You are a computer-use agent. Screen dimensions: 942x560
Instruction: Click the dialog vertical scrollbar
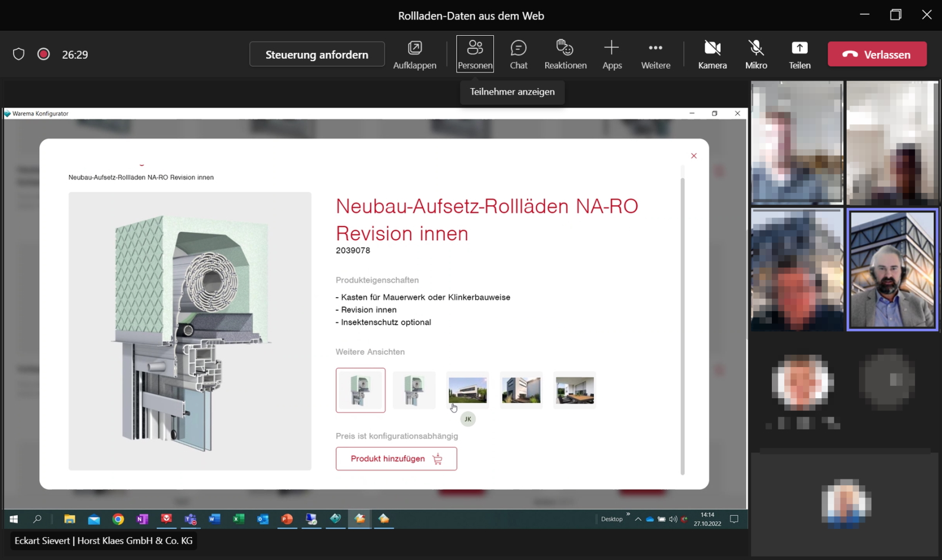(682, 326)
